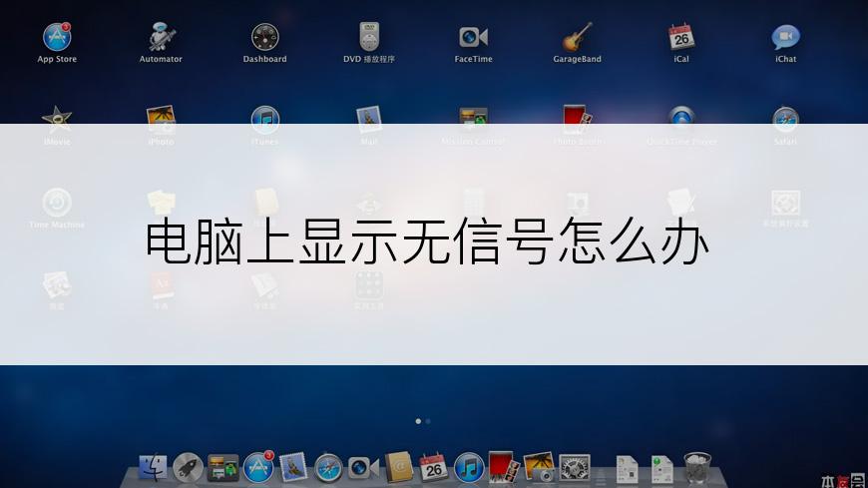Select the first Launchpad page dot
868x488 pixels.
(x=418, y=421)
